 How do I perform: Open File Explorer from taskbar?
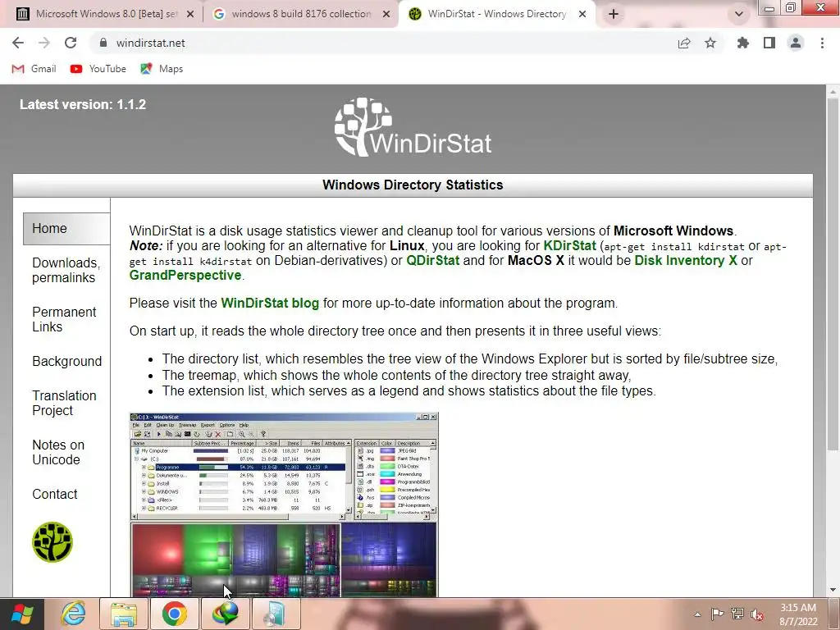[x=124, y=614]
